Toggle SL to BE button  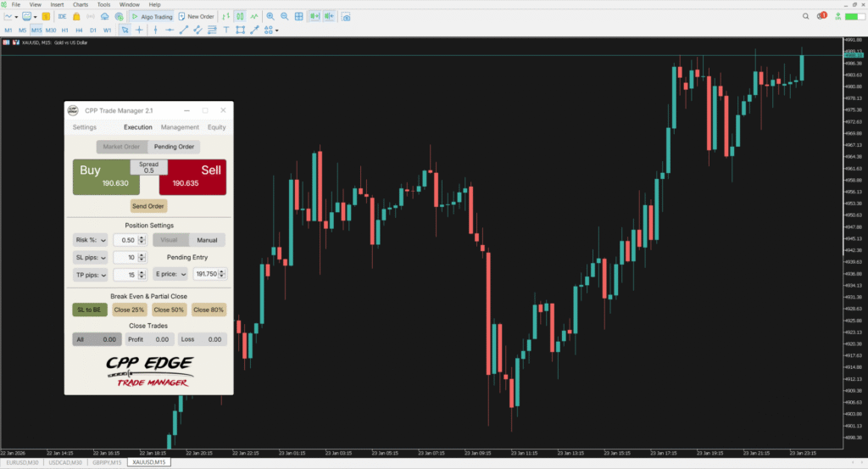[x=89, y=310]
